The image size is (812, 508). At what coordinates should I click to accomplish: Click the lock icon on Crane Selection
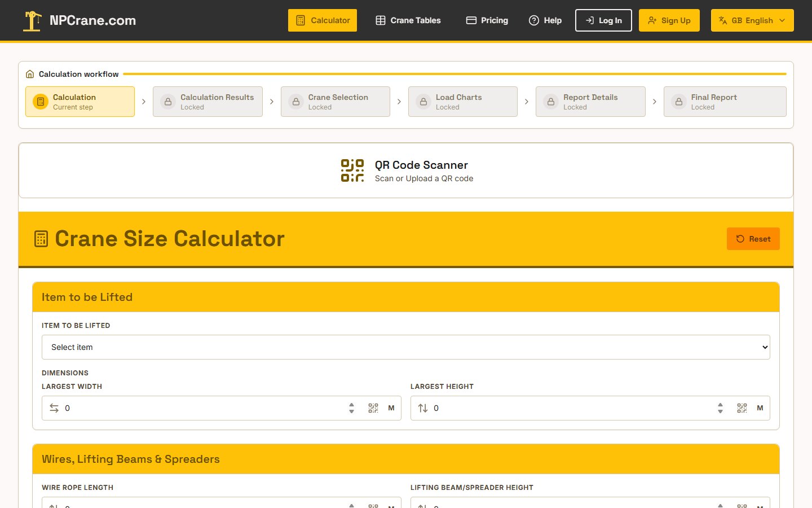296,102
